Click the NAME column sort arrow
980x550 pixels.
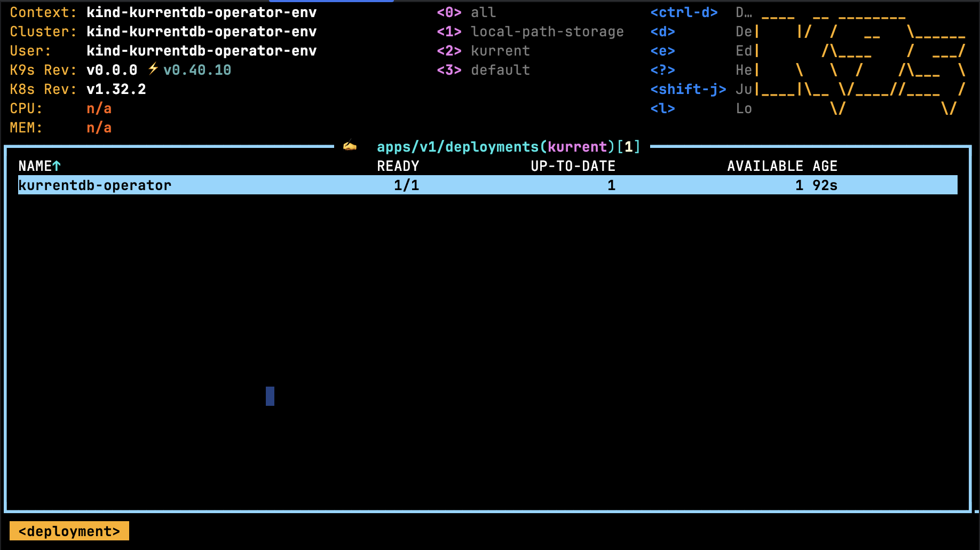pyautogui.click(x=57, y=166)
